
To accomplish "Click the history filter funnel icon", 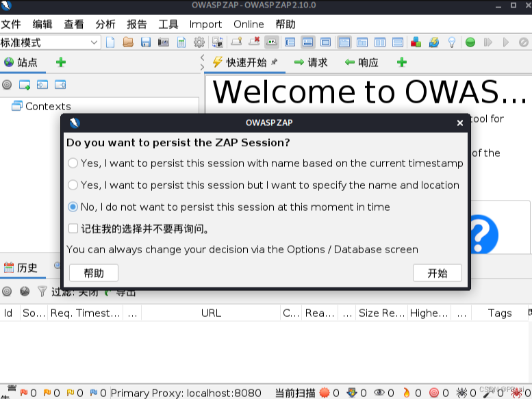I will [x=42, y=292].
